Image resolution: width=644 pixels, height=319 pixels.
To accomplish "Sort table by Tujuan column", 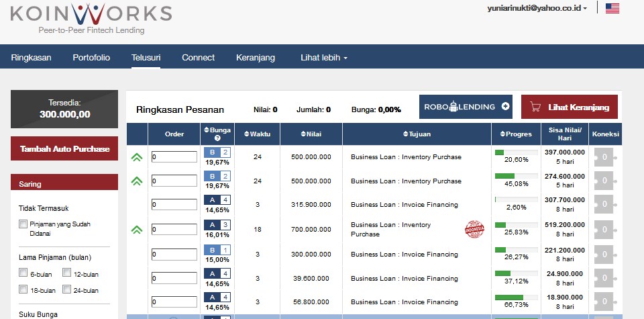I will point(417,134).
